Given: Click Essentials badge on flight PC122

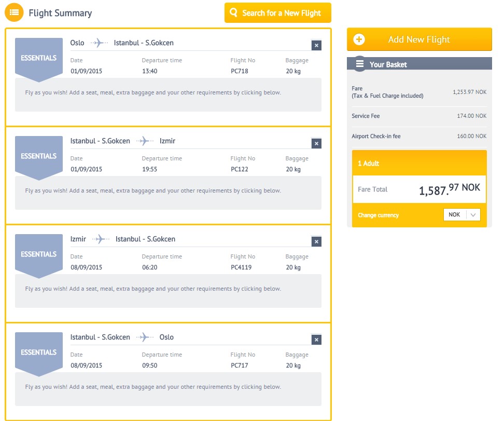Looking at the screenshot, I should point(39,156).
